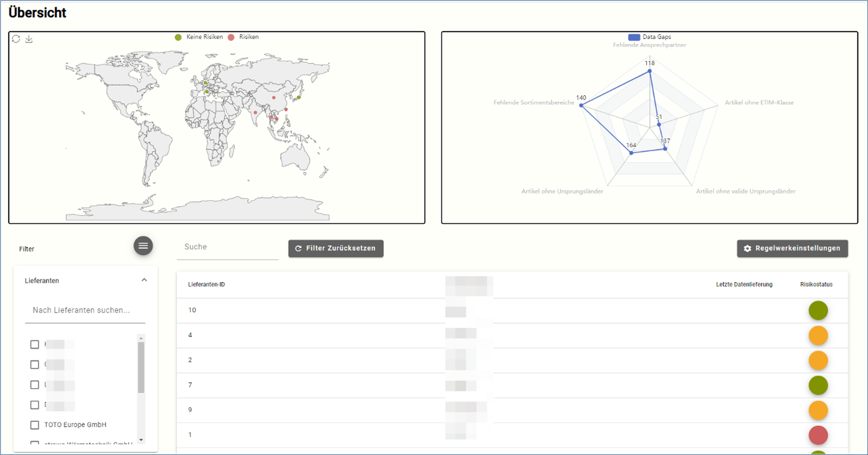868x455 pixels.
Task: Select the radar data point labeled 140
Action: [581, 105]
